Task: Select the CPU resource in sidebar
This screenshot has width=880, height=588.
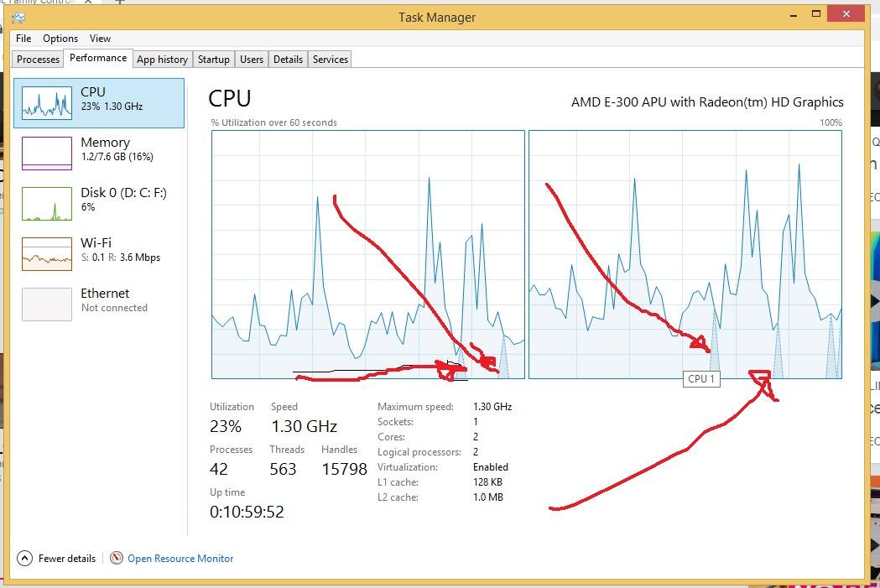Action: click(x=99, y=102)
